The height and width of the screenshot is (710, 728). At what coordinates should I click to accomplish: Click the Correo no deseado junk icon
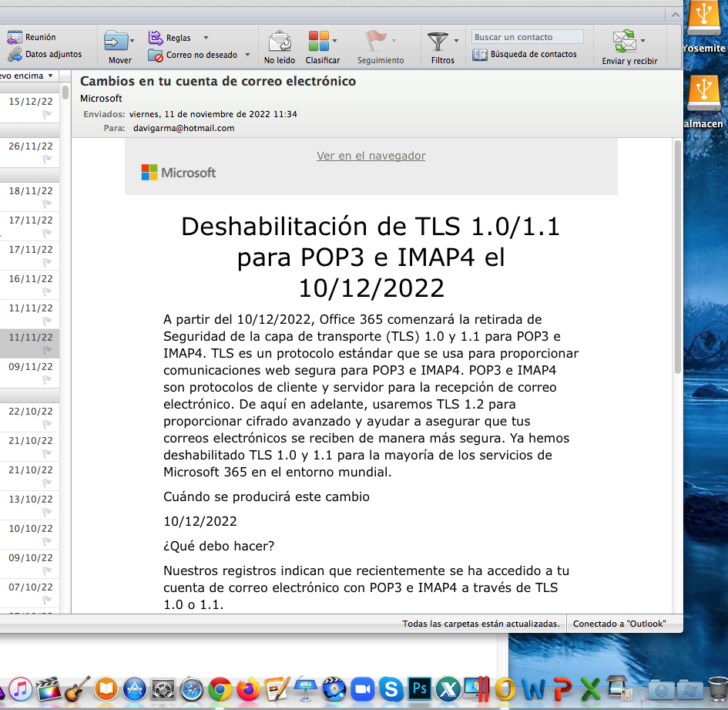pos(156,55)
